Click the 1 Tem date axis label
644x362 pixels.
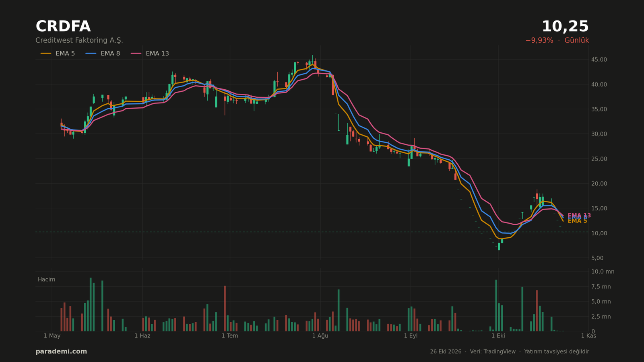click(x=230, y=336)
